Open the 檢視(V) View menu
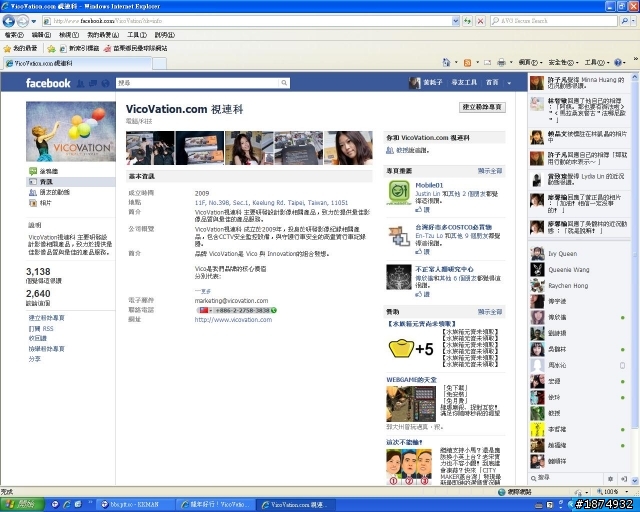Image resolution: width=640 pixels, height=512 pixels. (69, 35)
